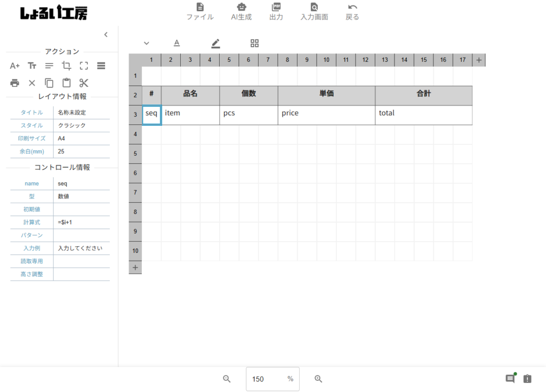
Task: Open the chat comment icon at bottom right
Action: (510, 379)
